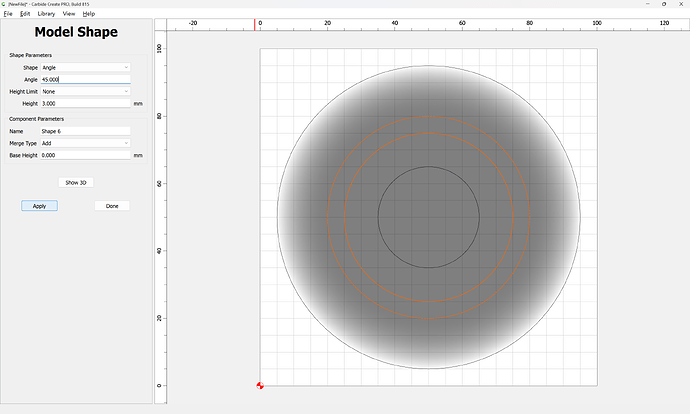Click the Carbide Create app icon in title bar
690x414 pixels.
click(4, 4)
